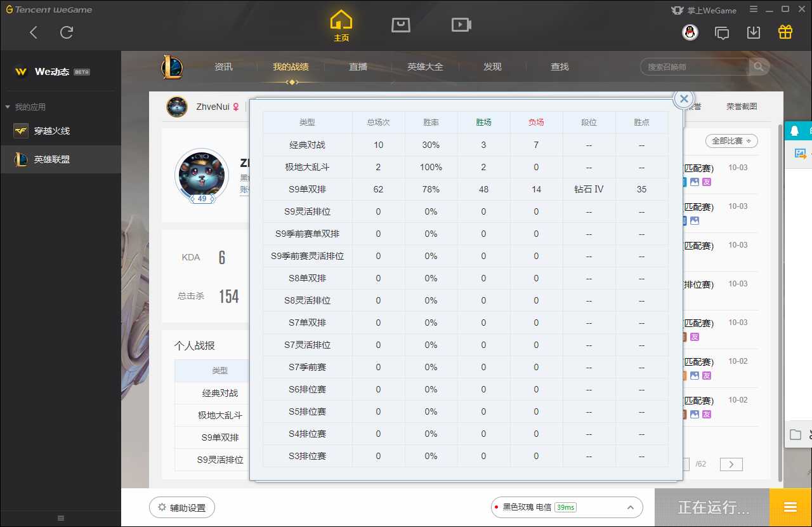Click the 39ms latency indicator
This screenshot has width=812, height=527.
click(565, 507)
